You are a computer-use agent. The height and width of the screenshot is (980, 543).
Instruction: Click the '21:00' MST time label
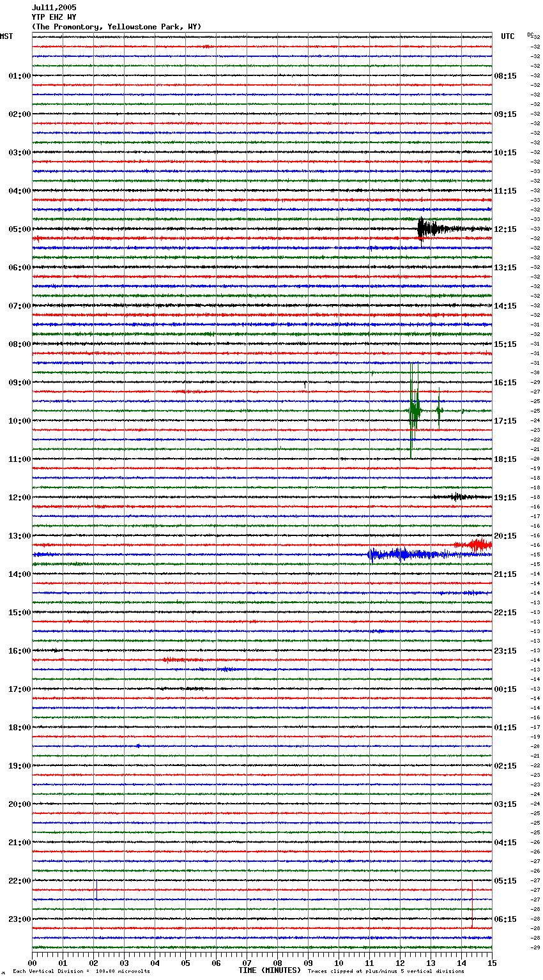pos(20,843)
